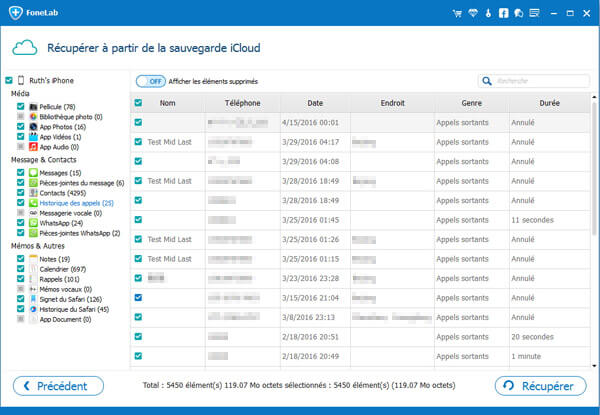Sort by the Durée column header
The width and height of the screenshot is (600, 415).
550,103
